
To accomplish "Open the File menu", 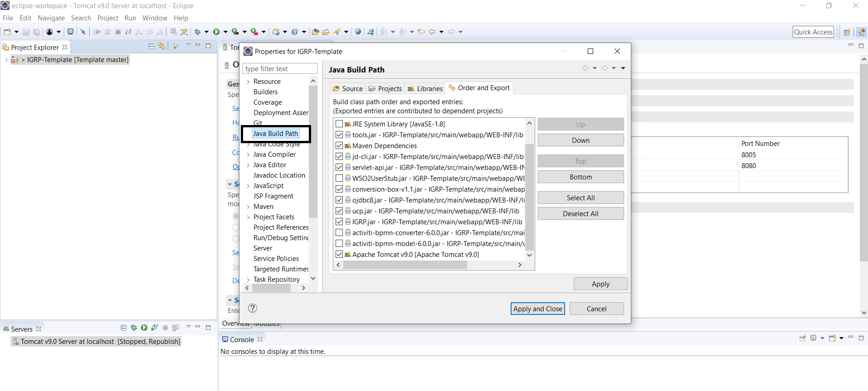I will pos(8,18).
